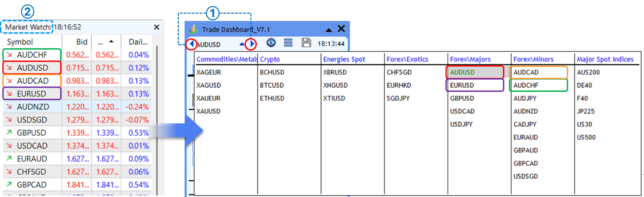Image resolution: width=644 pixels, height=197 pixels.
Task: Select GBPUSD row in Market Watch
Action: point(77,133)
